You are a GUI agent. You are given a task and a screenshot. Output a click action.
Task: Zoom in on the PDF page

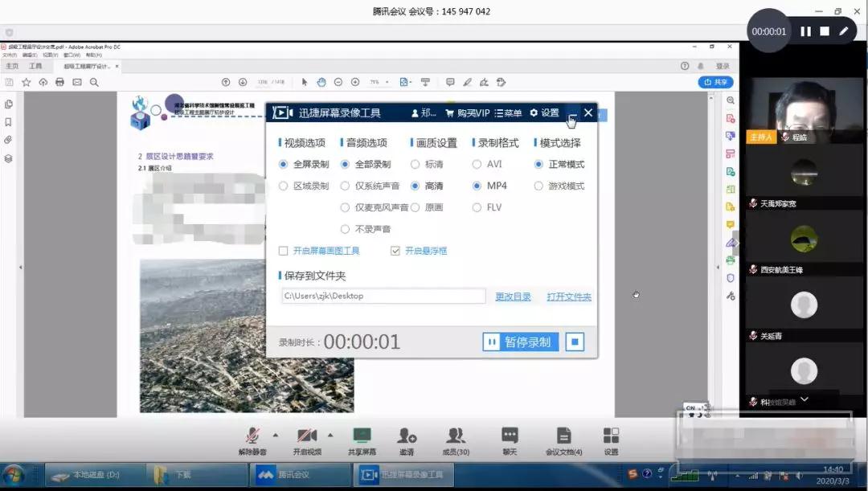(355, 83)
